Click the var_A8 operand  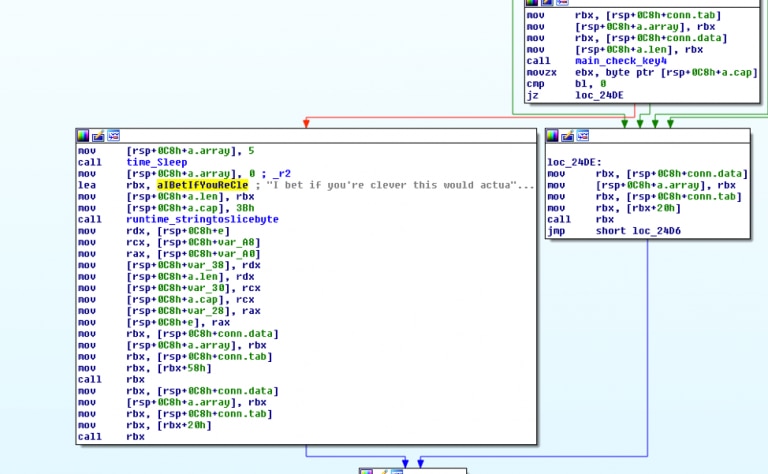240,242
